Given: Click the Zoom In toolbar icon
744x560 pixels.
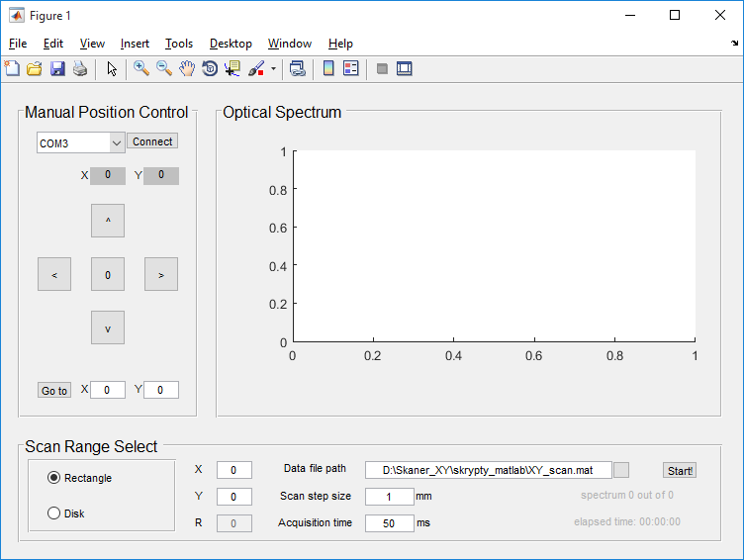Looking at the screenshot, I should pos(141,68).
